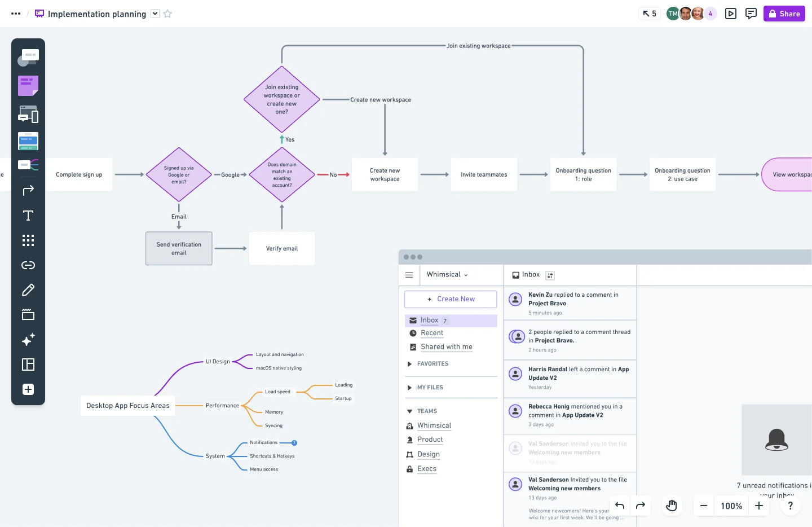The width and height of the screenshot is (812, 527).
Task: Open the comments panel icon
Action: coord(751,14)
